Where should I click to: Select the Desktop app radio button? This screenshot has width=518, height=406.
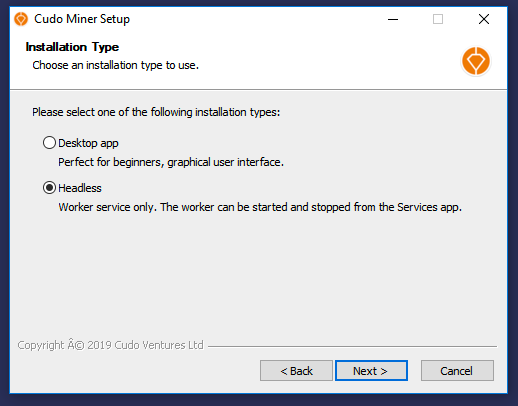[x=49, y=143]
